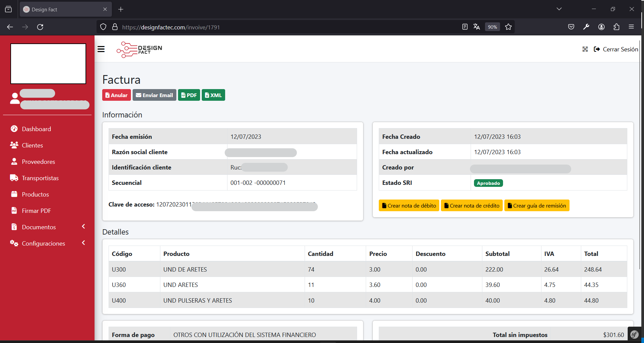Open Firmar PDF in sidebar
The image size is (644, 343).
coord(36,211)
